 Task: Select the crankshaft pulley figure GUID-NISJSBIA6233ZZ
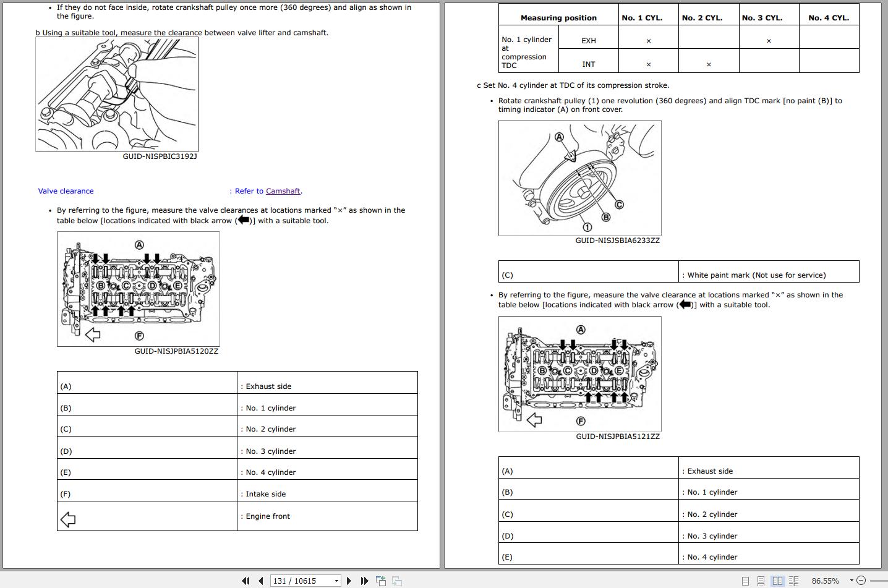click(x=580, y=178)
